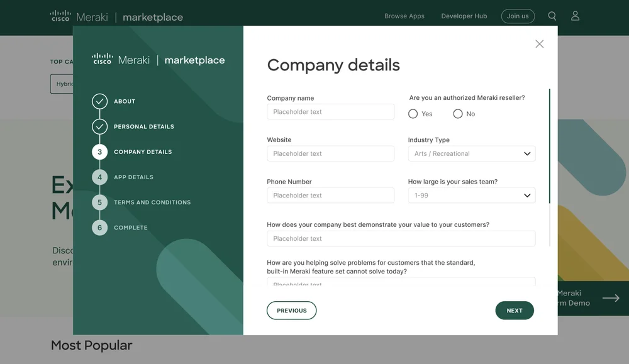
Task: Click the Website input field
Action: click(x=331, y=153)
